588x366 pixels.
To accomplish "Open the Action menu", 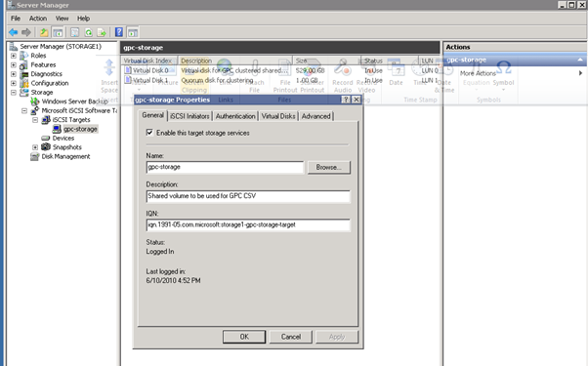I will tap(38, 19).
